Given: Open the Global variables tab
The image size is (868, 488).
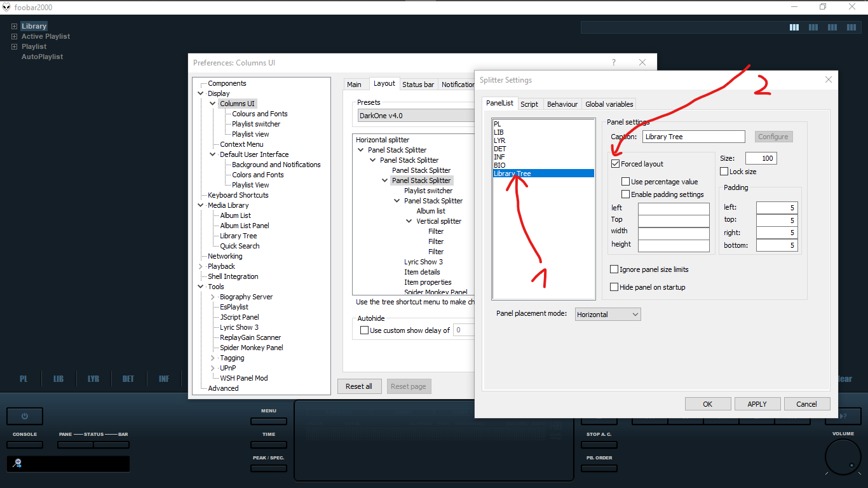Looking at the screenshot, I should tap(609, 104).
